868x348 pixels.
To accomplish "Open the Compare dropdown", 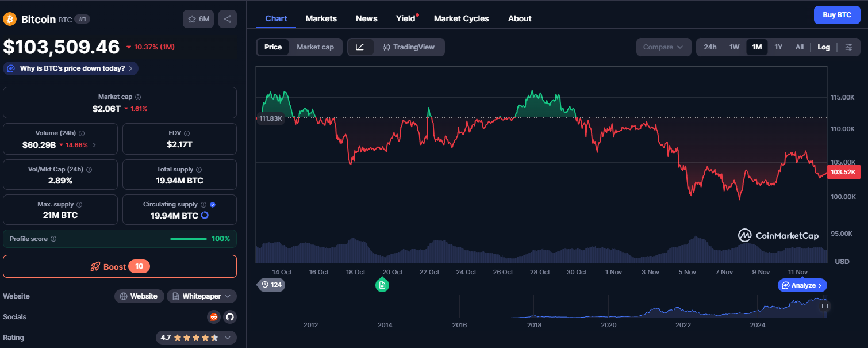I will coord(663,47).
